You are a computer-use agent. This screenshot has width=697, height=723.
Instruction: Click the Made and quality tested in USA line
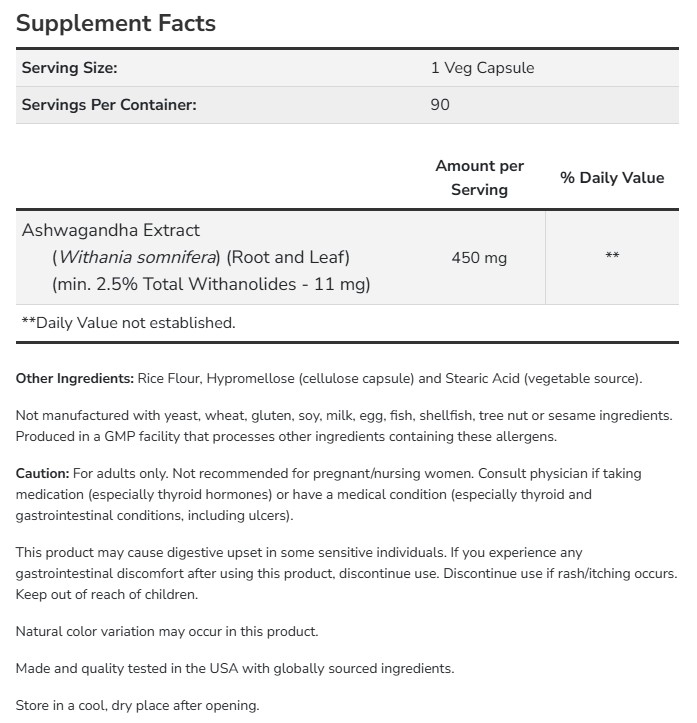(235, 668)
